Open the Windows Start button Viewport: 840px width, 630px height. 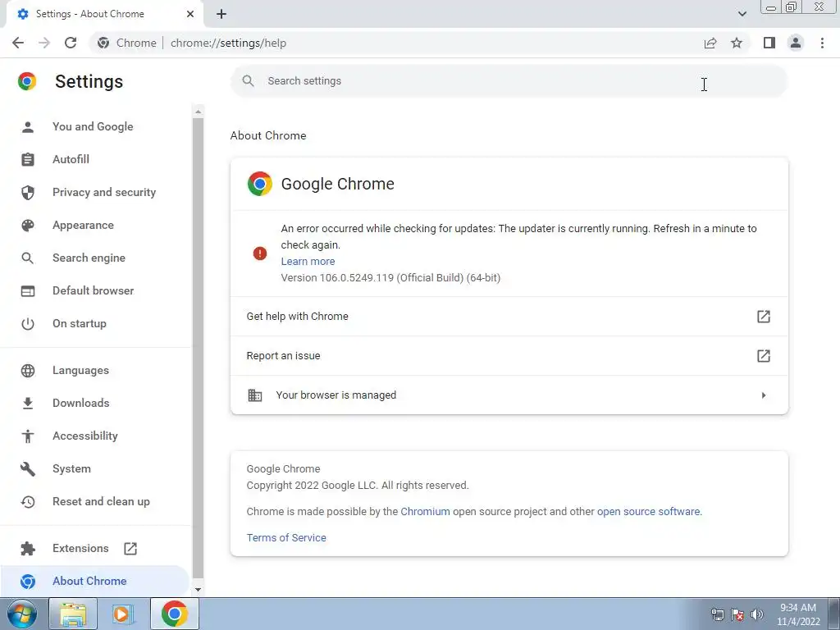click(21, 614)
